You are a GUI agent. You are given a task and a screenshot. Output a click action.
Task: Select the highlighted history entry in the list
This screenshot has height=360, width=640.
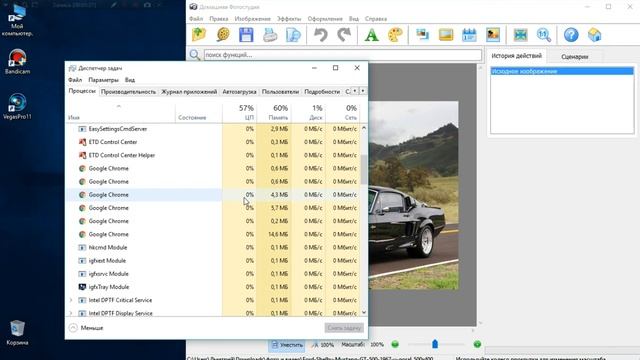point(562,71)
